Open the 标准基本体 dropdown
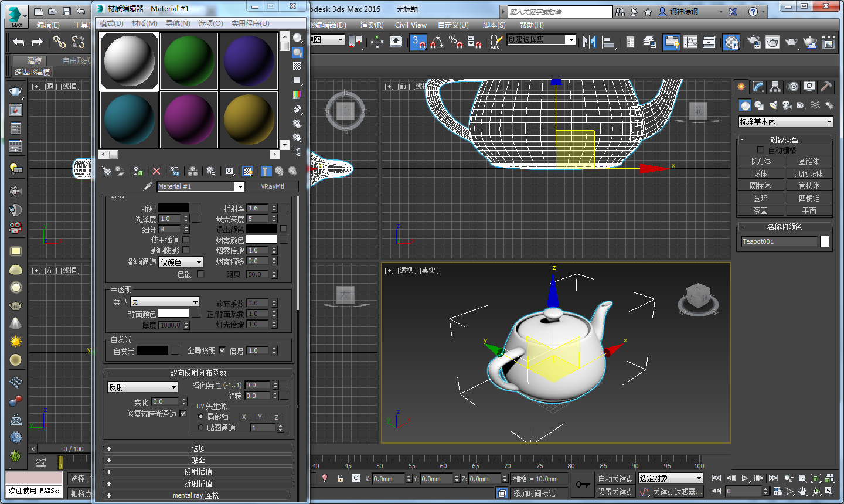 point(785,122)
